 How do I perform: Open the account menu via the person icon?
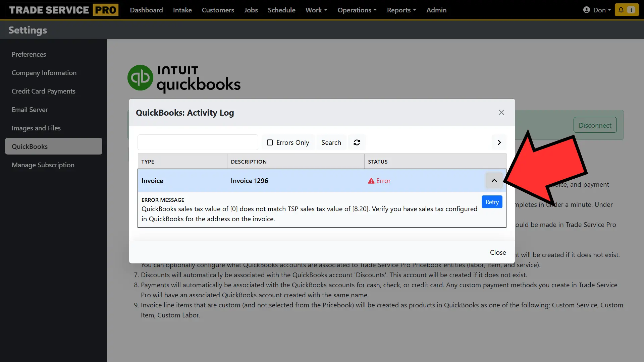pos(587,10)
